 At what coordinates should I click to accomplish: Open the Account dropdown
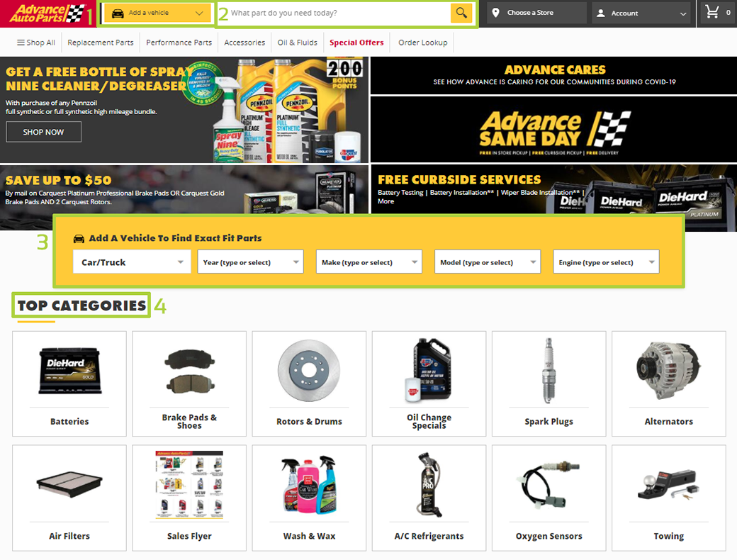pyautogui.click(x=640, y=12)
